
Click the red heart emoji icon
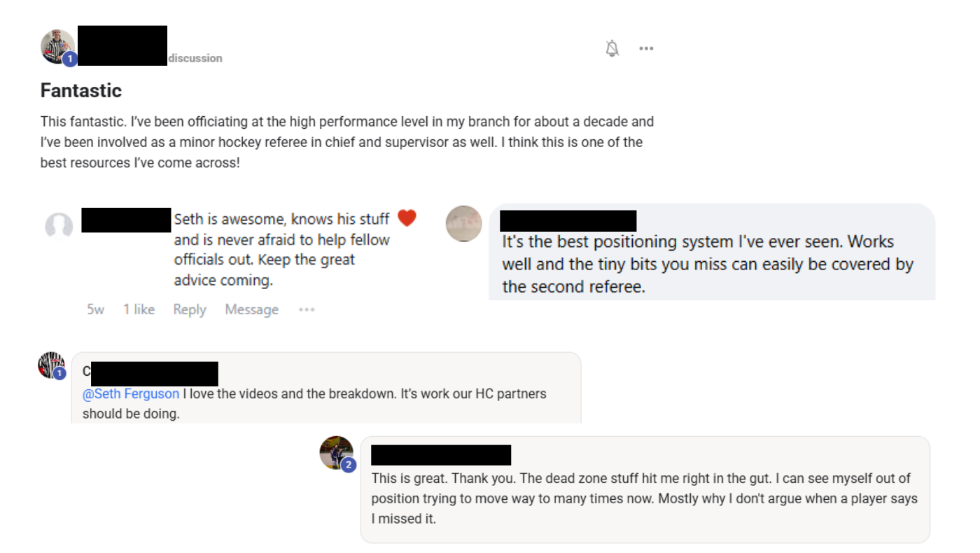pyautogui.click(x=407, y=218)
